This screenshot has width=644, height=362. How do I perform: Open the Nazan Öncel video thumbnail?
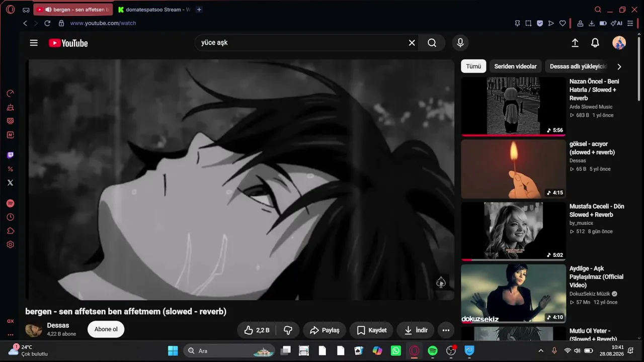click(x=513, y=106)
